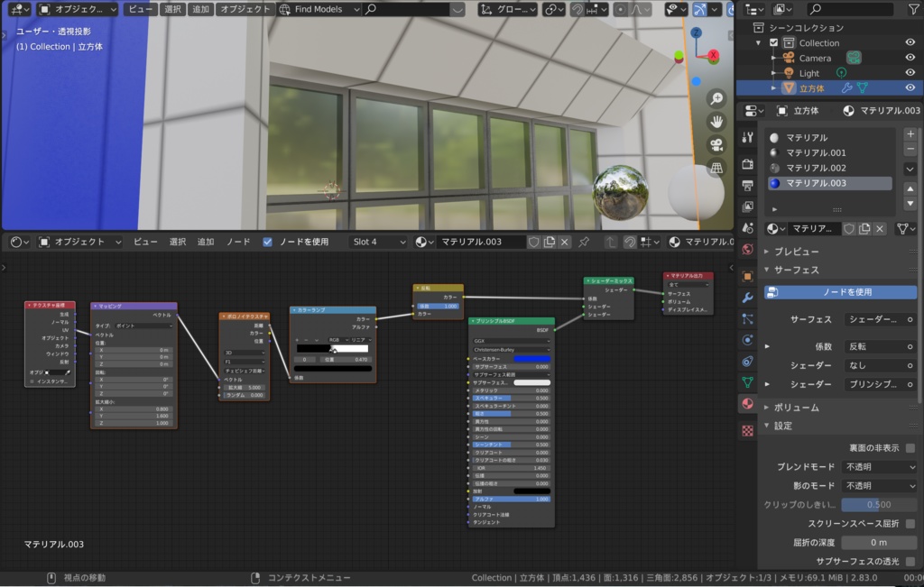Open the View Layer properties tab
Screen dimensions: 924x587
(747, 206)
